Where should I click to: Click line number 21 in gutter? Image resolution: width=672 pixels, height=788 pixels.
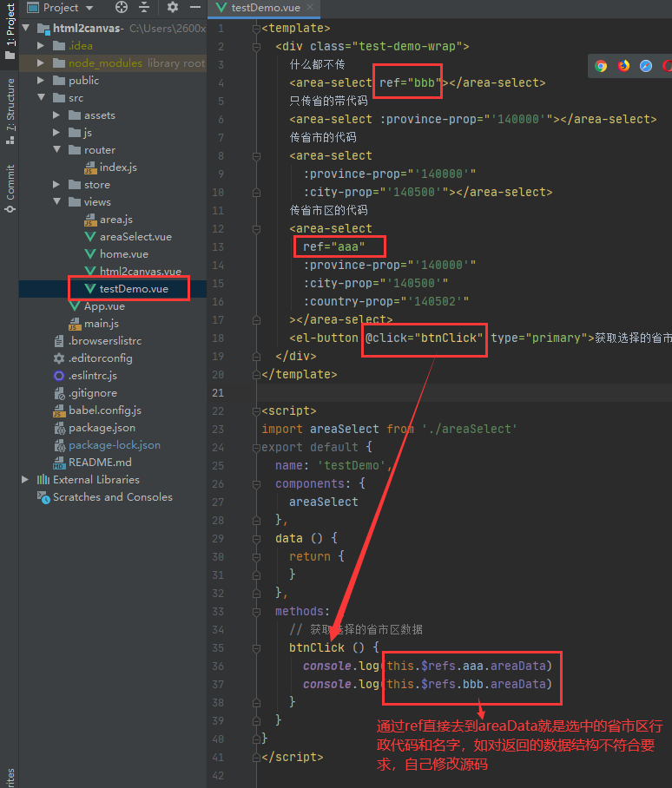click(218, 393)
